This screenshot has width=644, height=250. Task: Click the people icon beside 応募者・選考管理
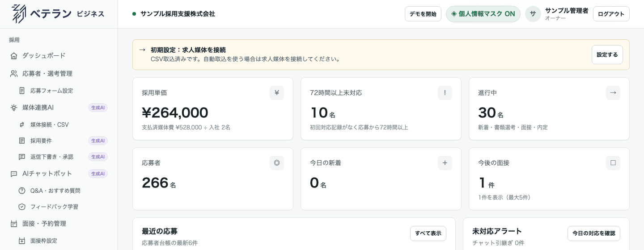pos(14,74)
